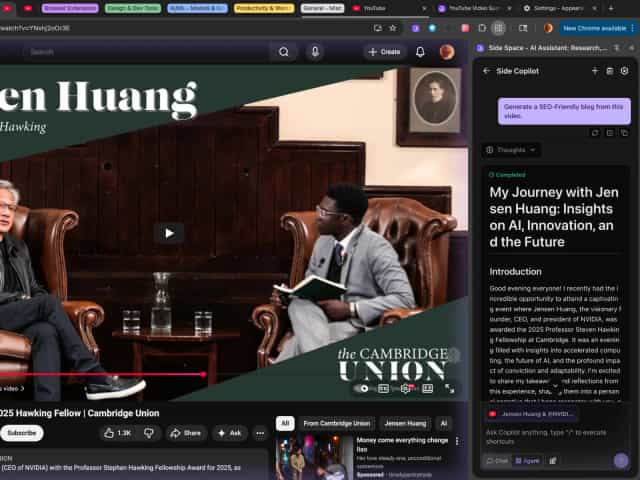The width and height of the screenshot is (640, 480).
Task: Expand the Thoughts dropdown
Action: click(511, 150)
